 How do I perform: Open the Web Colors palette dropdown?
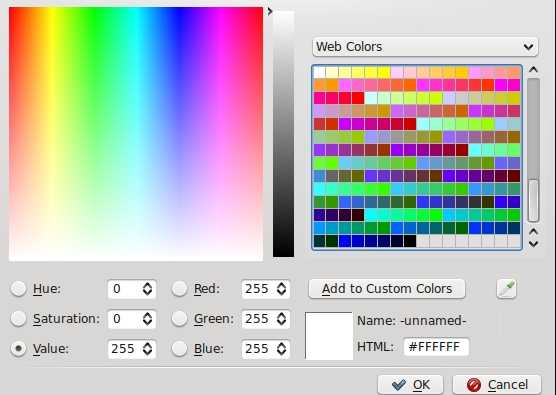coord(425,47)
